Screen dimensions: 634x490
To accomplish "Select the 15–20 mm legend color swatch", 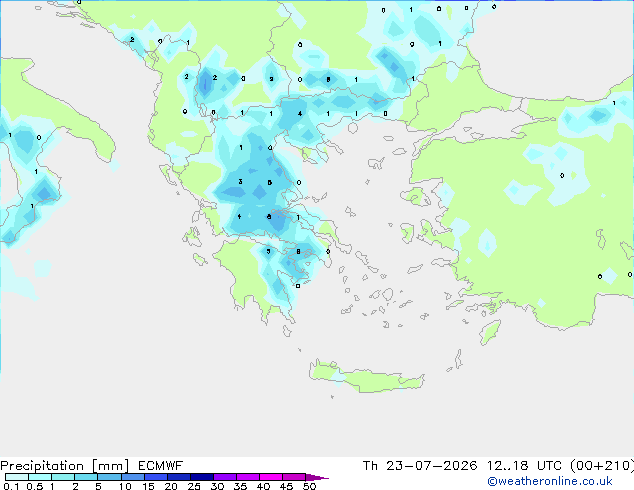I will tap(156, 477).
